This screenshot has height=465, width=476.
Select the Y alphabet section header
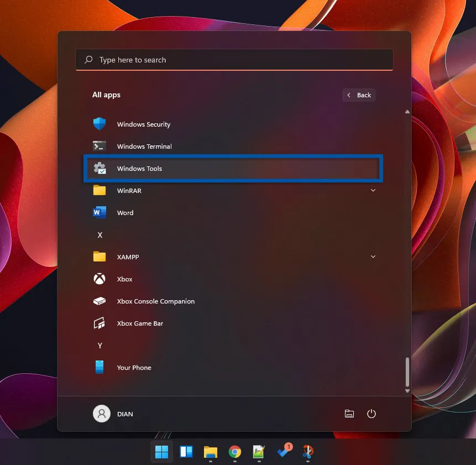pos(100,345)
